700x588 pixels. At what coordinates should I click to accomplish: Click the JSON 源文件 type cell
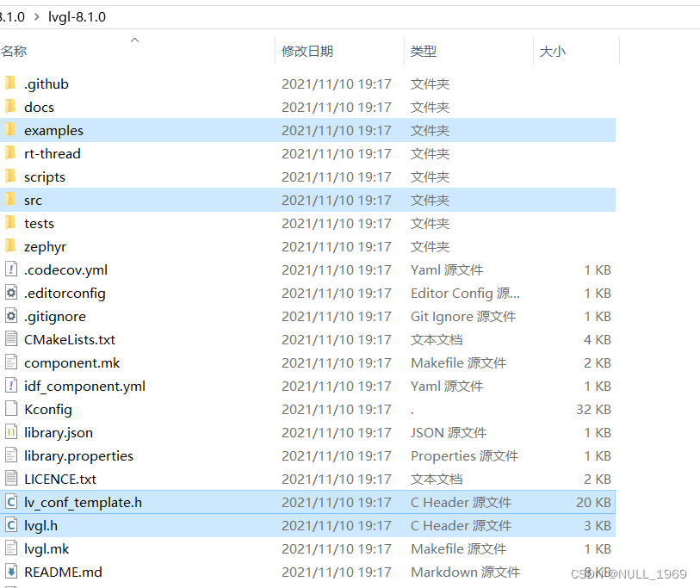449,432
